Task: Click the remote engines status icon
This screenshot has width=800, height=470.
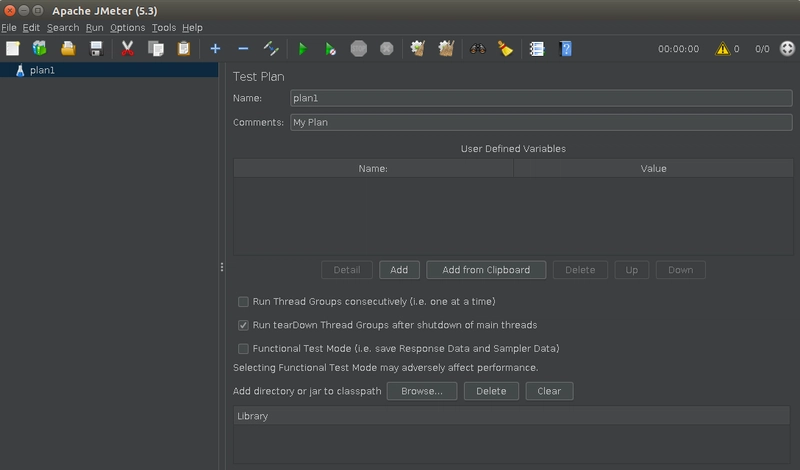Action: (787, 48)
